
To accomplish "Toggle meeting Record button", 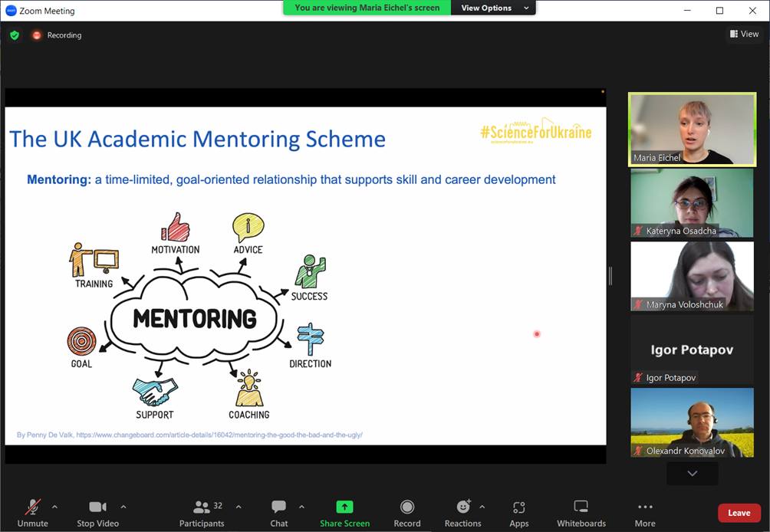I will coord(407,512).
